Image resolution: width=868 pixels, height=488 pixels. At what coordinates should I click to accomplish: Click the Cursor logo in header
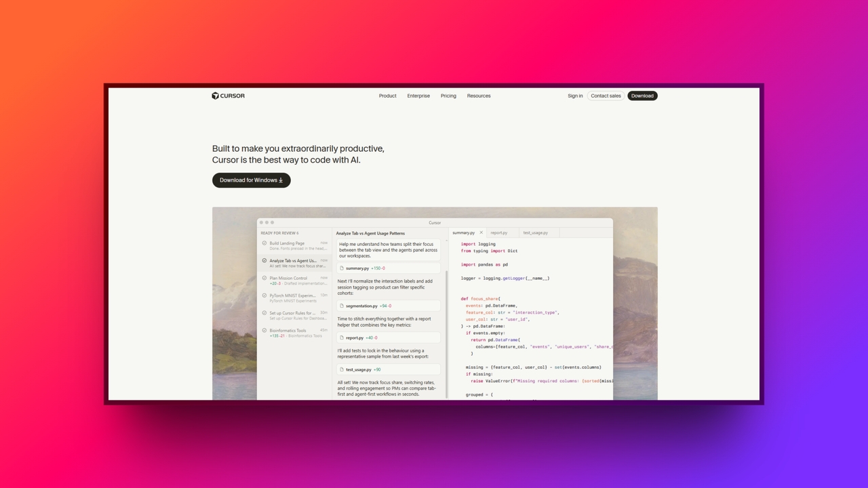(228, 96)
